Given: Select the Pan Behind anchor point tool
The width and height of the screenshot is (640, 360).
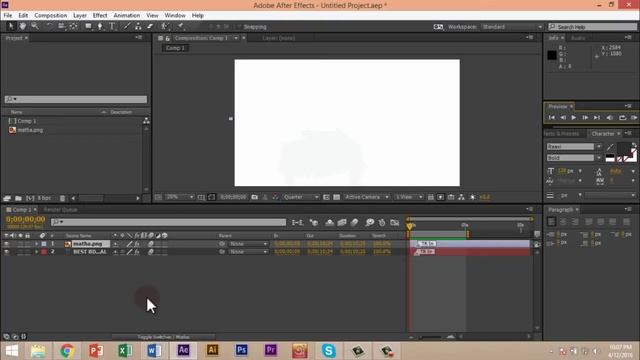Looking at the screenshot, I should pos(73,27).
